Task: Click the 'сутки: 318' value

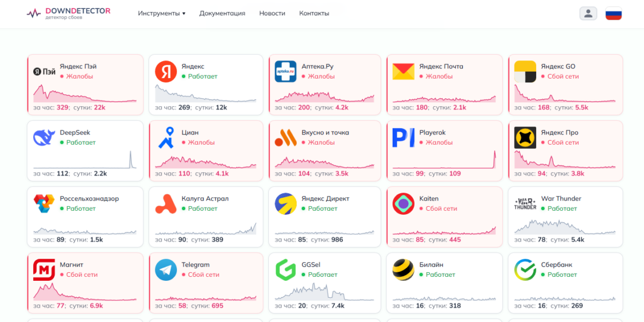Action: 445,306
